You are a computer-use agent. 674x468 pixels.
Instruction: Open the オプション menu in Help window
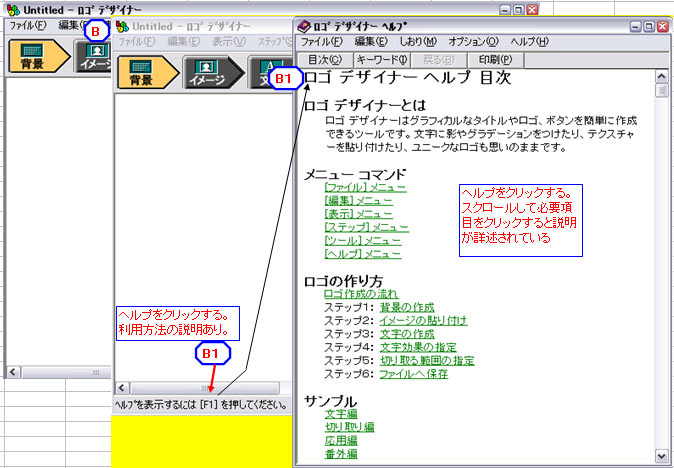click(x=473, y=42)
